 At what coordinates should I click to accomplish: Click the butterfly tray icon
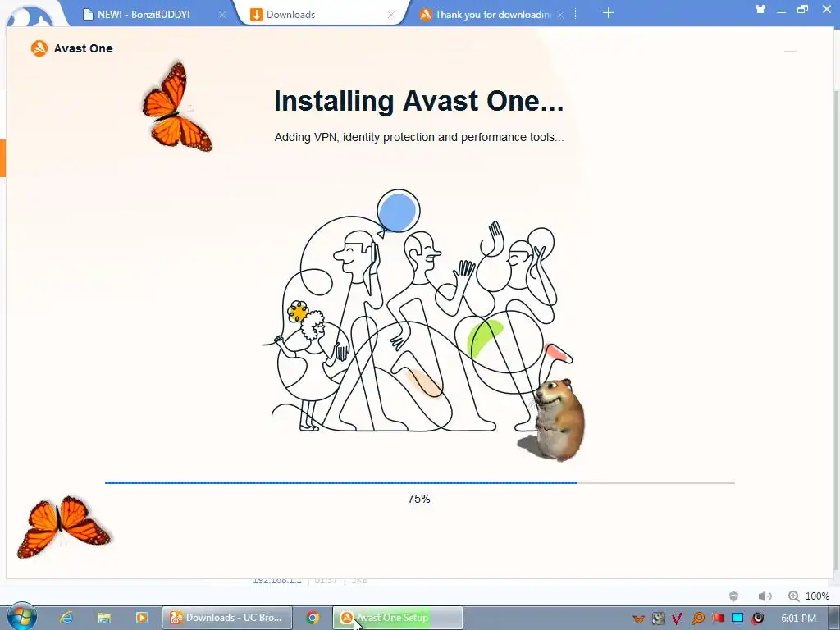(x=638, y=619)
